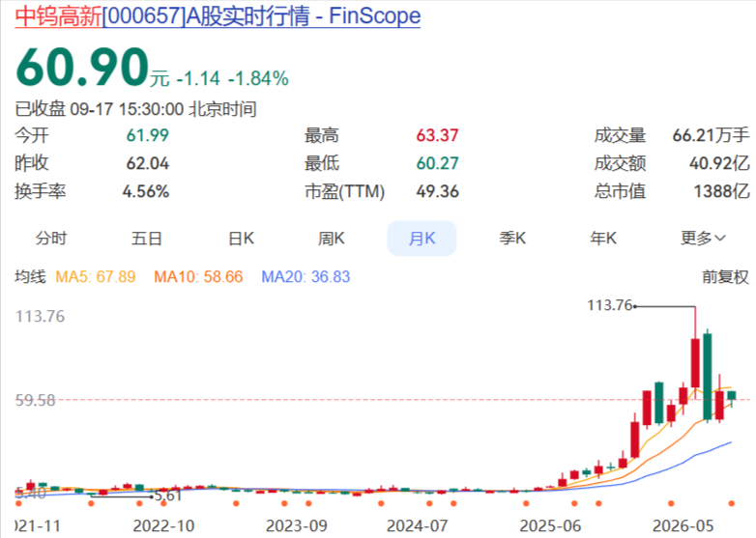
Task: Click the 已收盘 09-17 15:30:00 timestamp
Action: coord(135,109)
